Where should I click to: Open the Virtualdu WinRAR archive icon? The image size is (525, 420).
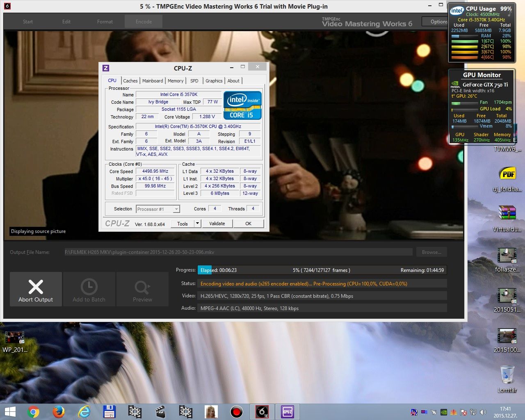(x=507, y=219)
